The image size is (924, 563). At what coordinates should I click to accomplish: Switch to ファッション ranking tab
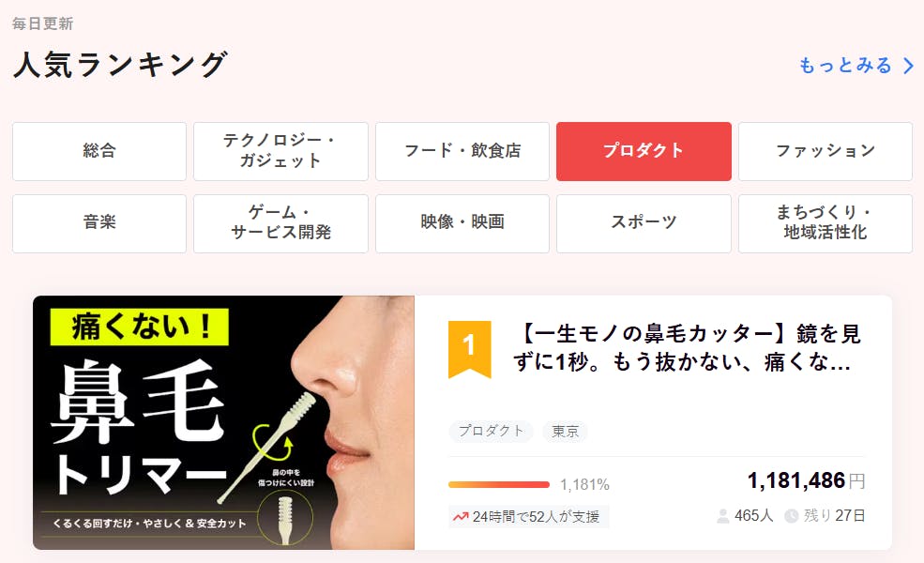(x=825, y=151)
